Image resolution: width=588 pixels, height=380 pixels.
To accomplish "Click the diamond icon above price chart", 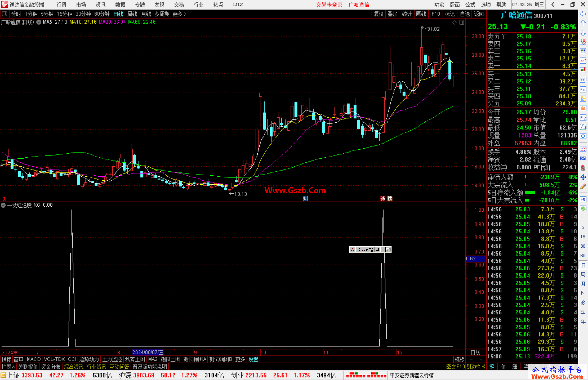I will (x=454, y=22).
